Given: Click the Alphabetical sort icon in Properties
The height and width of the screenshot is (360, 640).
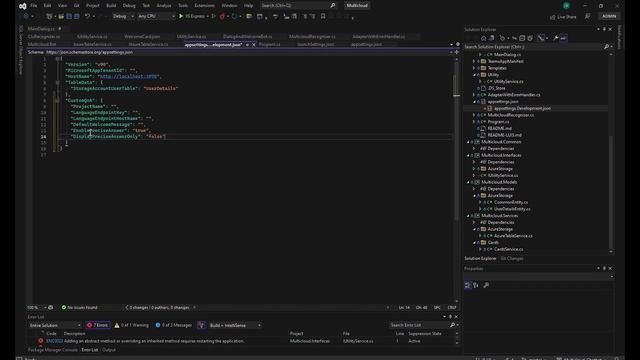Looking at the screenshot, I should click(476, 285).
